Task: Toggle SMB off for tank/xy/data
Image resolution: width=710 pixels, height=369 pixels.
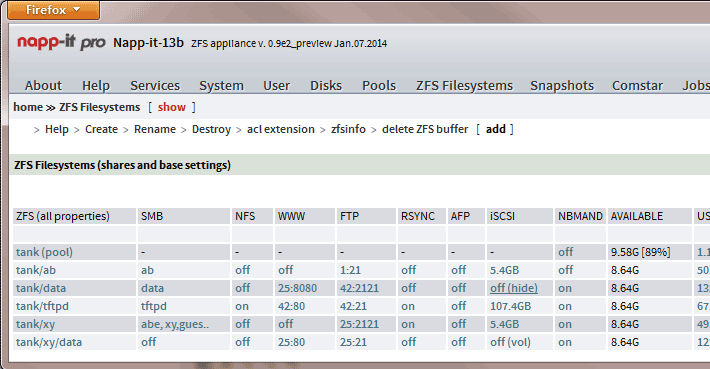Action: click(148, 342)
